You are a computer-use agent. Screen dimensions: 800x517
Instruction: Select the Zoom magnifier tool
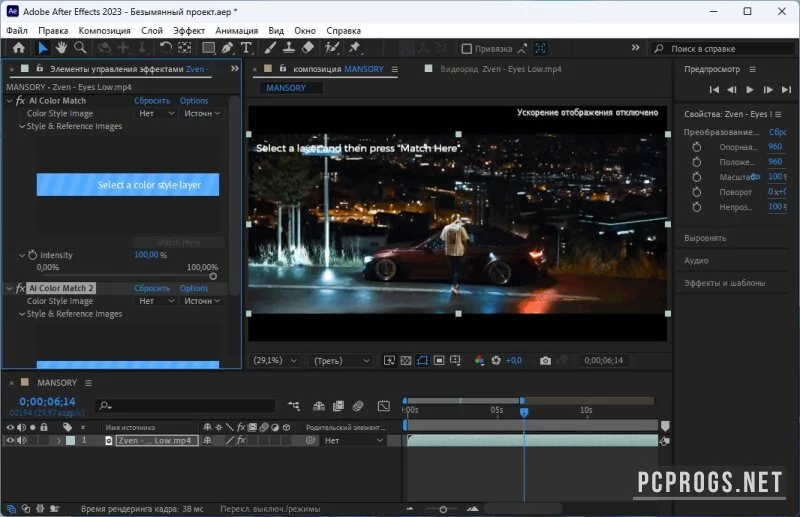coord(80,48)
